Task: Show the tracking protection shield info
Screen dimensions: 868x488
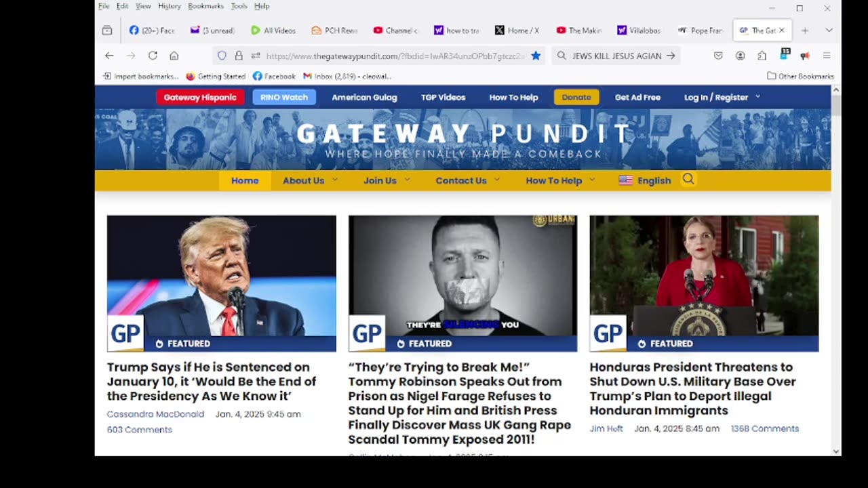Action: (222, 56)
